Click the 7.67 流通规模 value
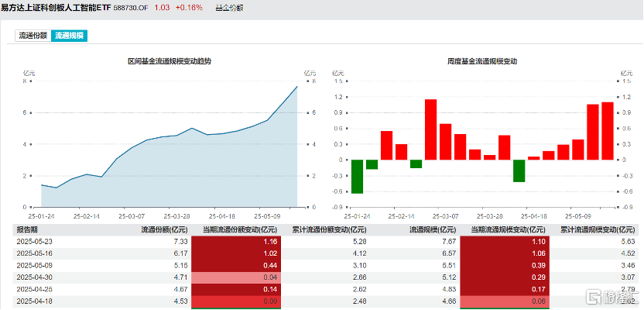 (449, 242)
